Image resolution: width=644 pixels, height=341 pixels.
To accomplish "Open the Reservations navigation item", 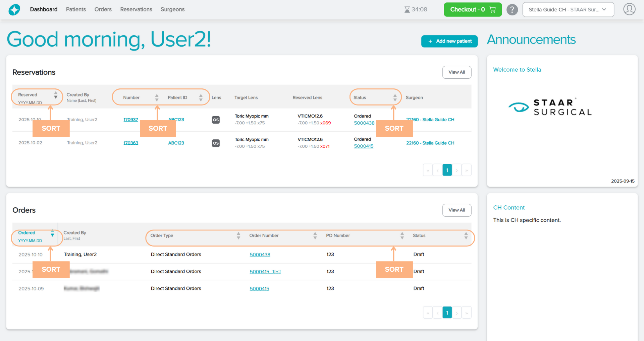I will point(136,9).
